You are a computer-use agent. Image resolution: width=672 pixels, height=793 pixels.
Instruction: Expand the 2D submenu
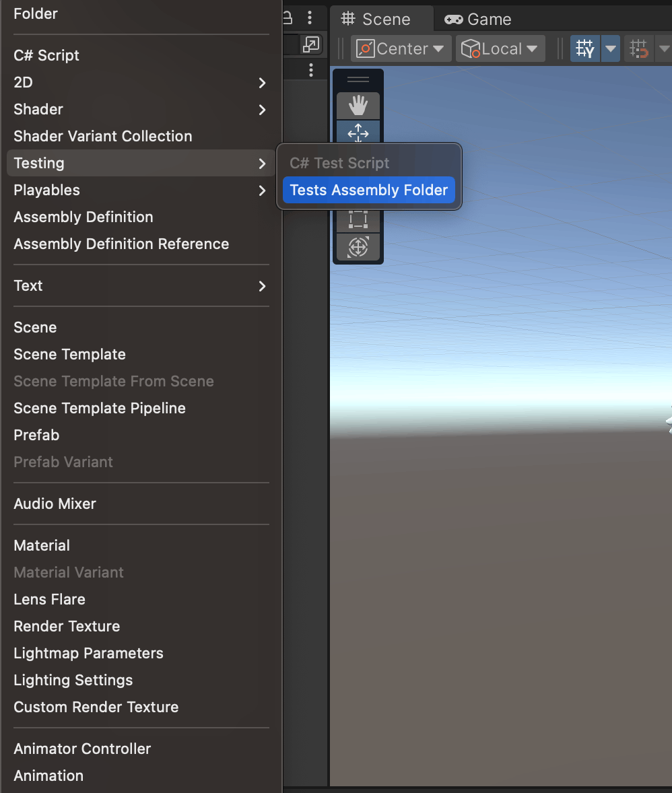click(x=141, y=82)
